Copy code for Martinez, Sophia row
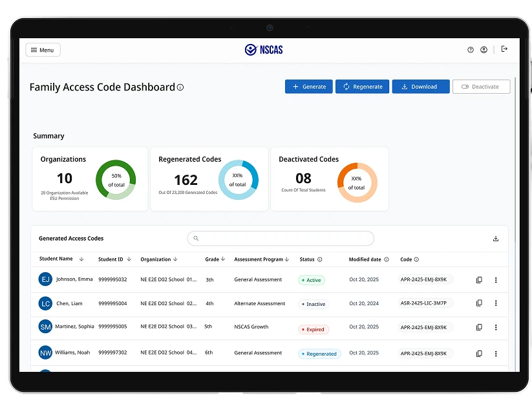The width and height of the screenshot is (532, 399). tap(479, 327)
